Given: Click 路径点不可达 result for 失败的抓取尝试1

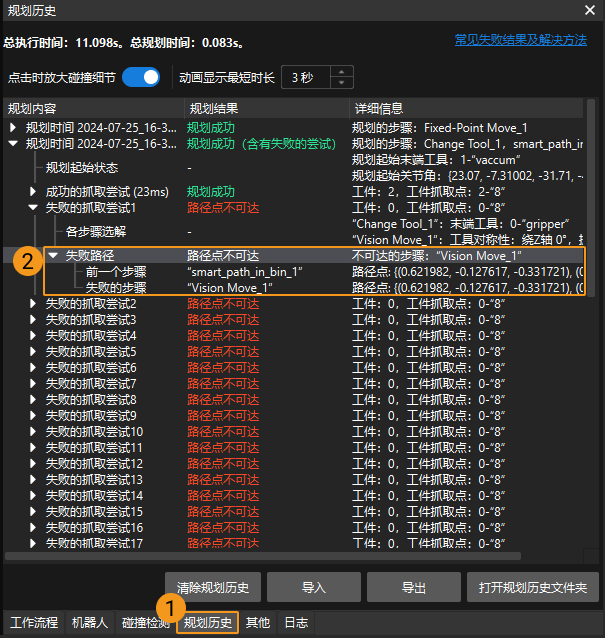Looking at the screenshot, I should click(223, 208).
